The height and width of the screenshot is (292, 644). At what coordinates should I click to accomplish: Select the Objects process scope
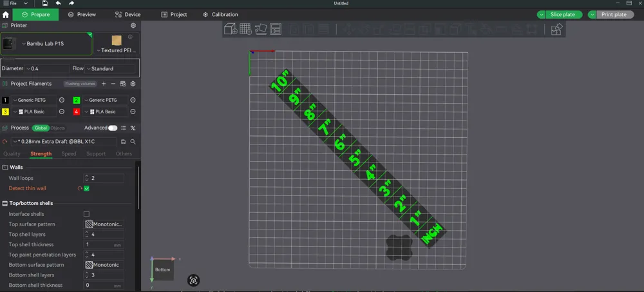pos(57,128)
